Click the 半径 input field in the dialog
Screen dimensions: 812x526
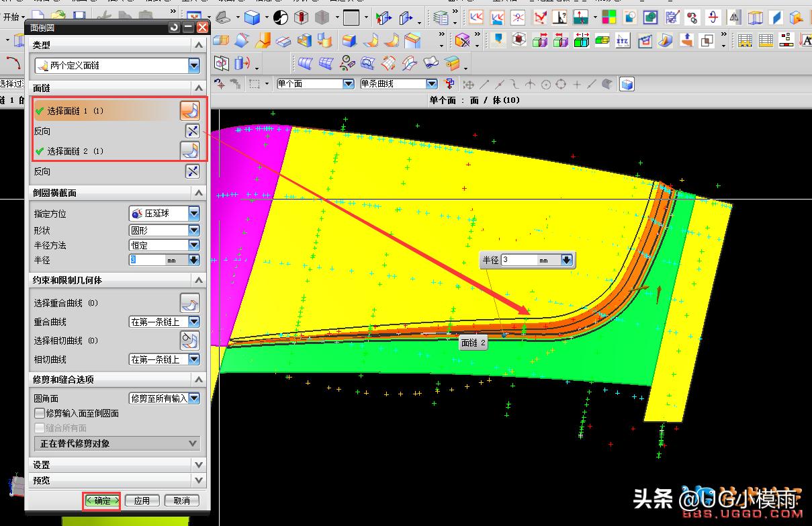[147, 260]
